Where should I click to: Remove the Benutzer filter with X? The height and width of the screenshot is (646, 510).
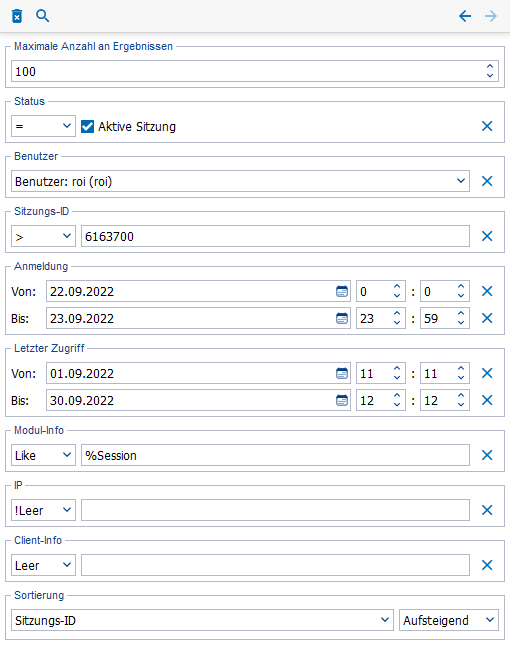[x=487, y=181]
